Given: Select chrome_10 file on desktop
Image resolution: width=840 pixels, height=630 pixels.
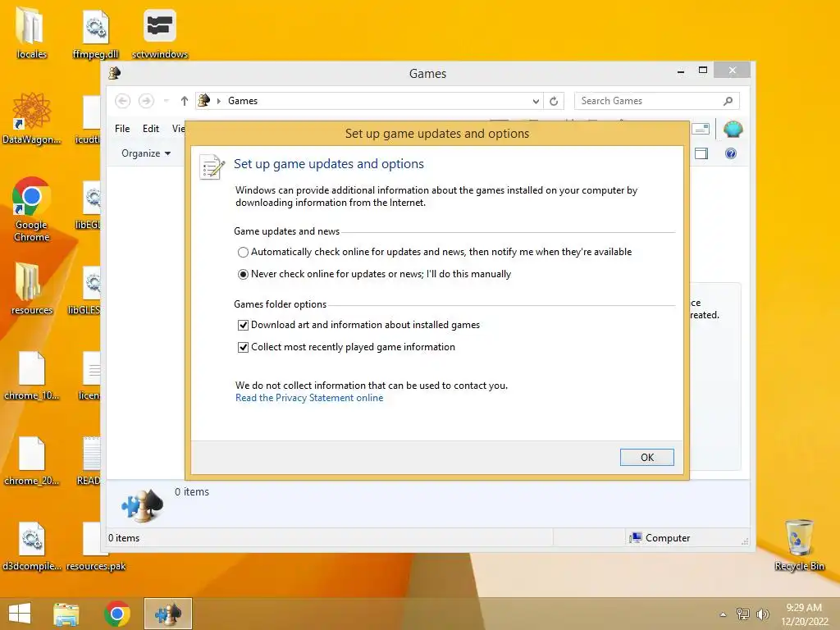Looking at the screenshot, I should 32,375.
